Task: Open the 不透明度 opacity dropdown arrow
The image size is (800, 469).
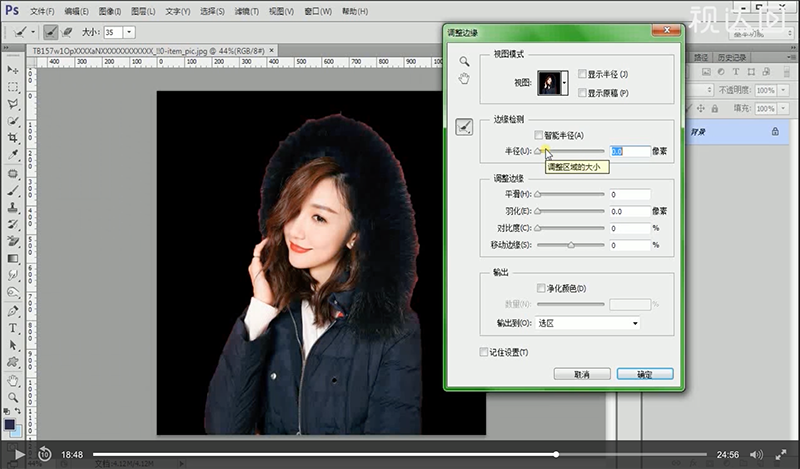Action: [783, 90]
